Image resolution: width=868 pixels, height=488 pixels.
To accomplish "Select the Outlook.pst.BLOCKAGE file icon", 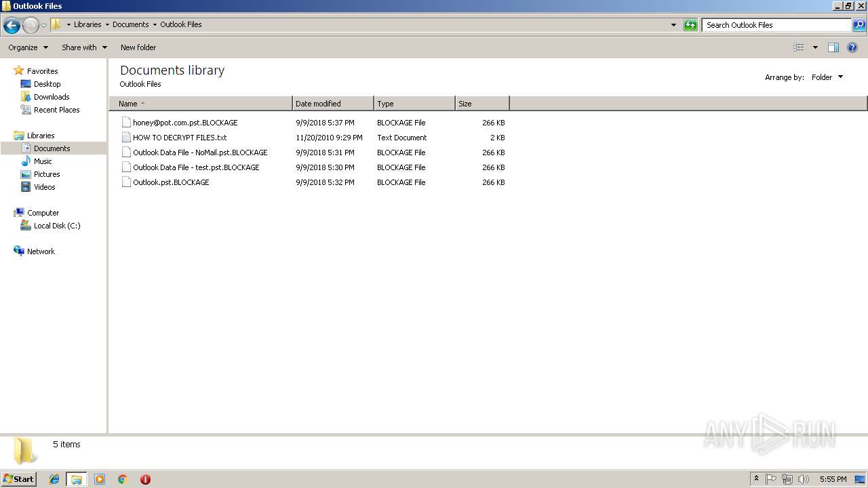I will click(126, 182).
